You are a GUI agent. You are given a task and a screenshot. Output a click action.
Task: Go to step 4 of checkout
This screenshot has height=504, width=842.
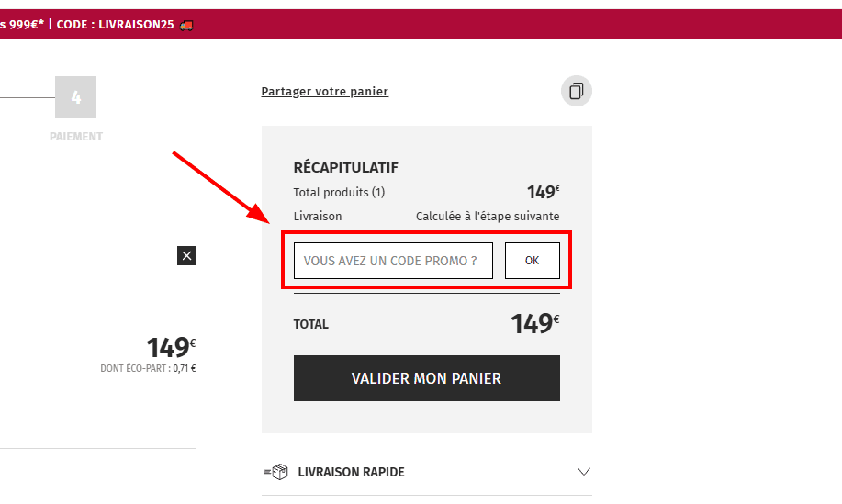[x=75, y=97]
